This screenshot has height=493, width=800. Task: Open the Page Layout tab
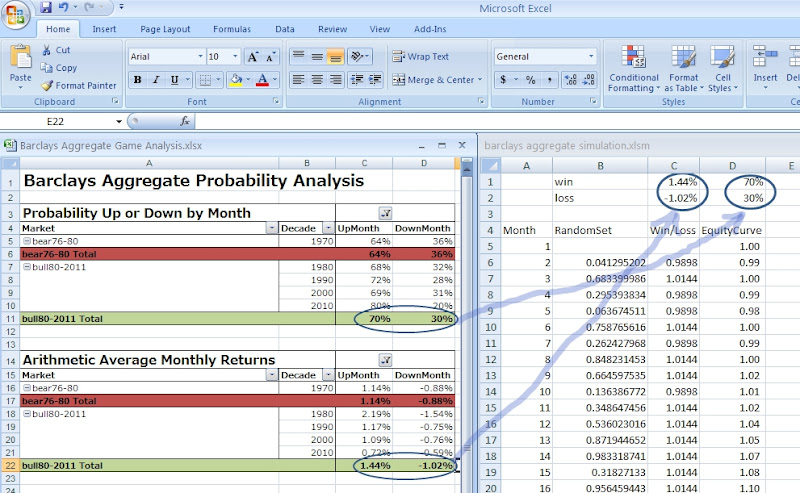pyautogui.click(x=165, y=29)
